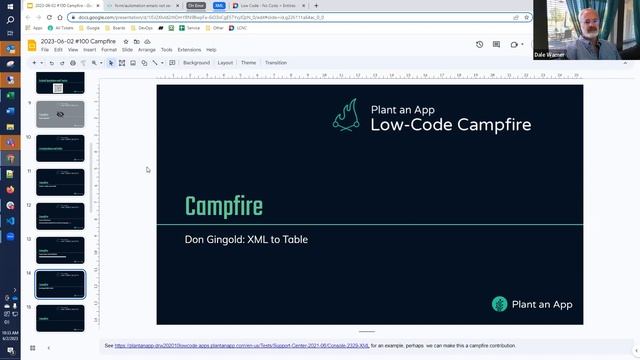Click the insert shape icon

pyautogui.click(x=144, y=63)
